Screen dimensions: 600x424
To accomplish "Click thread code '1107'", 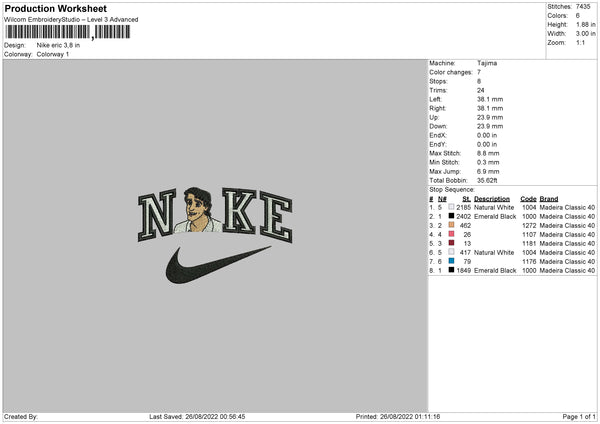I will (529, 235).
